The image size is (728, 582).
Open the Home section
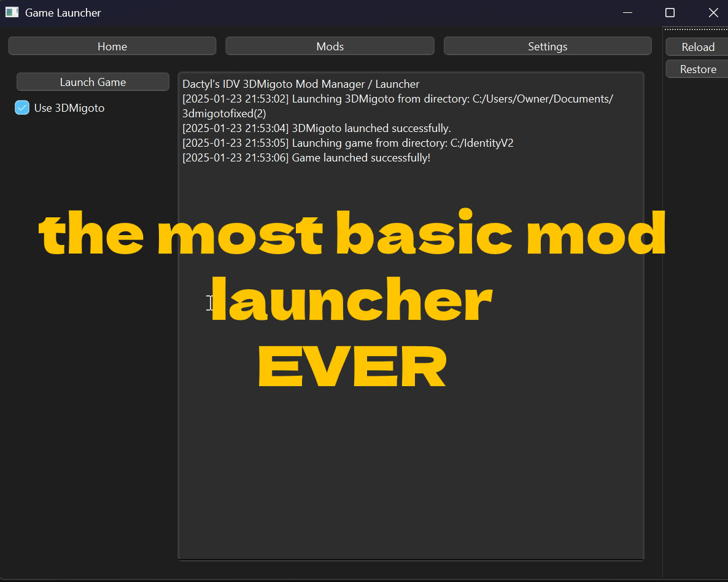tap(112, 45)
